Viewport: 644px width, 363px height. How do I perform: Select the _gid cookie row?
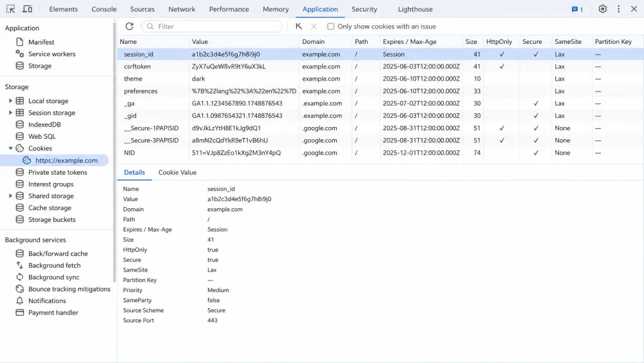pos(381,116)
